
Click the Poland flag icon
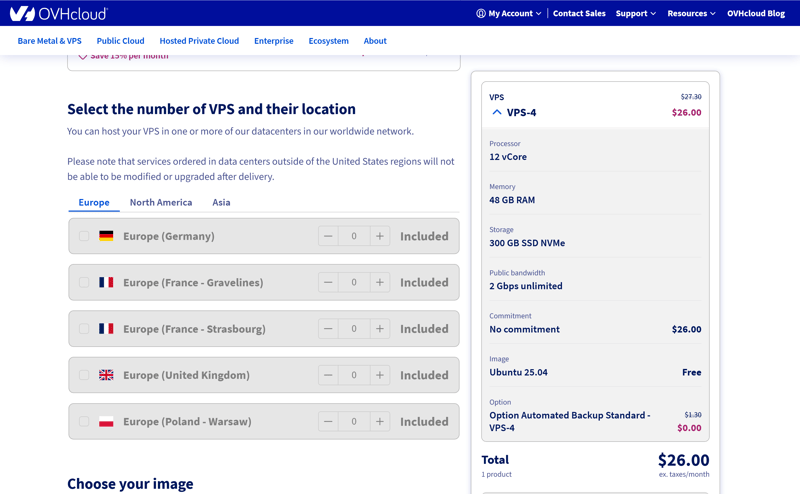pos(106,421)
